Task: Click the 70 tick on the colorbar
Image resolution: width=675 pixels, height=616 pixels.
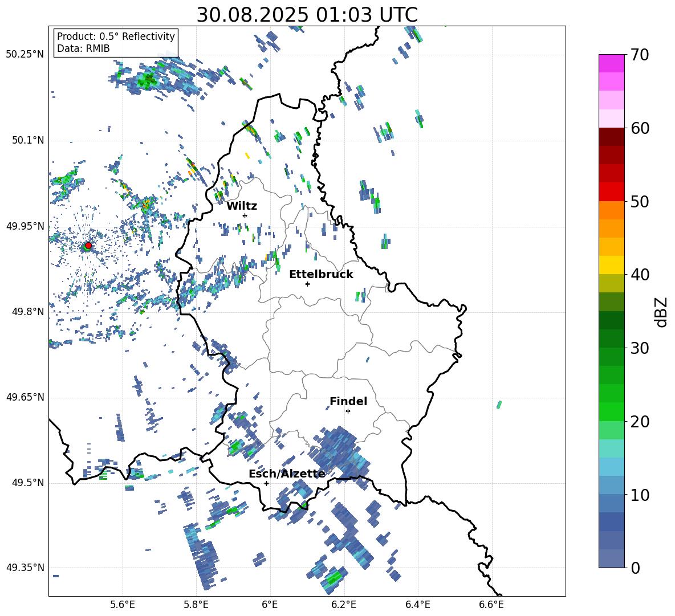Action: click(639, 55)
